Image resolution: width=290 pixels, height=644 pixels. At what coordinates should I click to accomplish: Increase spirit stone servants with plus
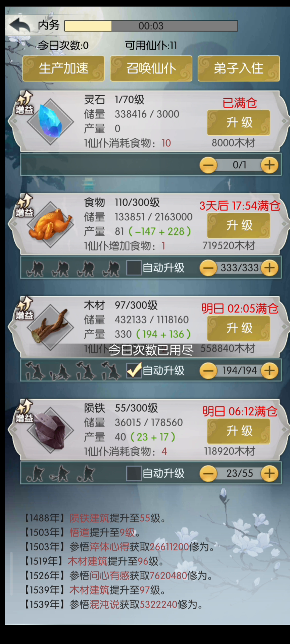[270, 165]
